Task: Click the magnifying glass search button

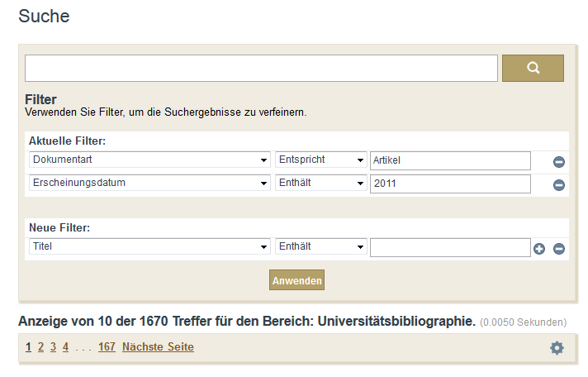Action: click(533, 68)
